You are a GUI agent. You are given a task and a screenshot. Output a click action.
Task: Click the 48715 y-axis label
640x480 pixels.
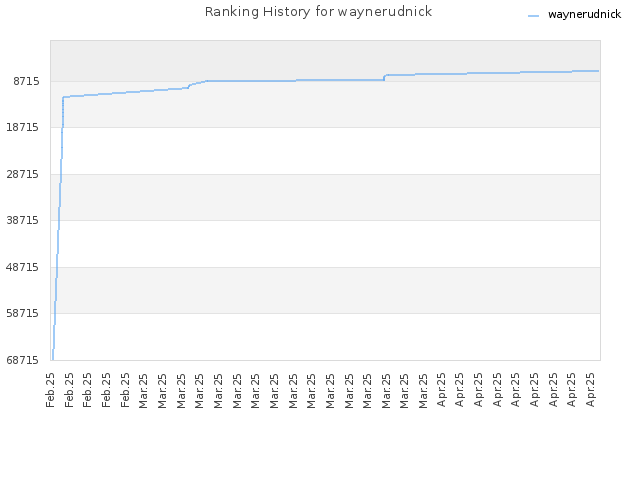tap(23, 267)
